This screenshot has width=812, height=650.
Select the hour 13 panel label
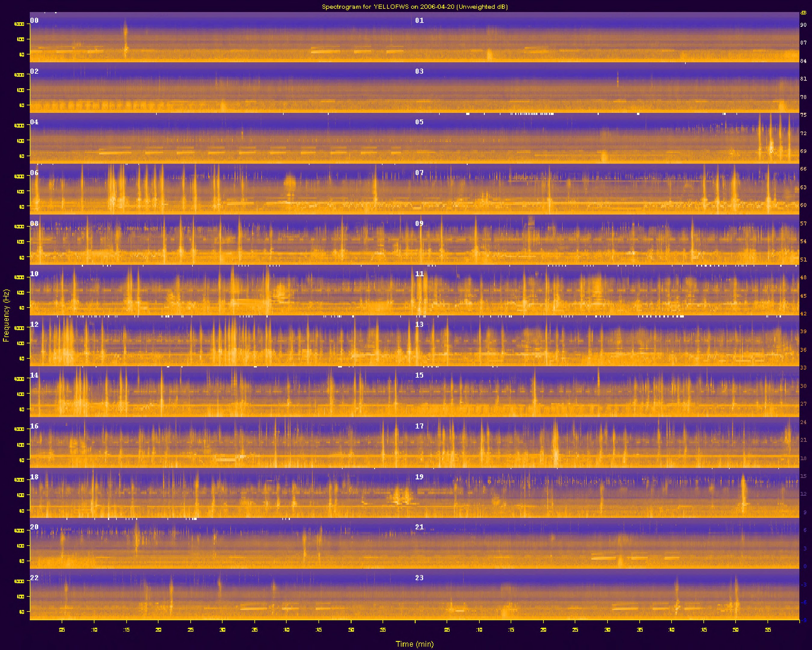(419, 324)
